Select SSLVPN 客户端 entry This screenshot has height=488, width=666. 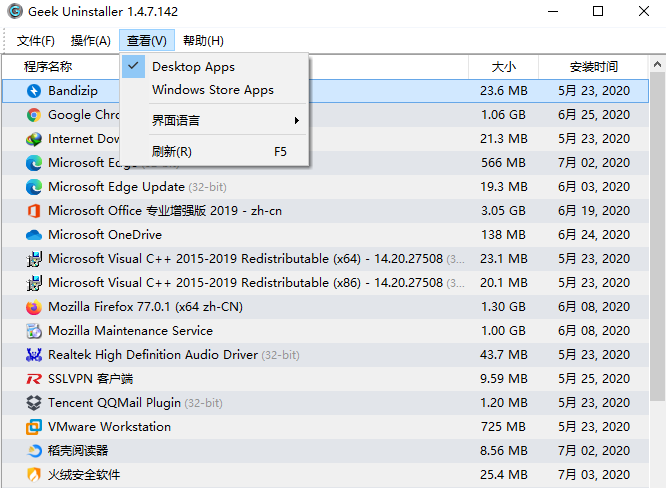(325, 379)
